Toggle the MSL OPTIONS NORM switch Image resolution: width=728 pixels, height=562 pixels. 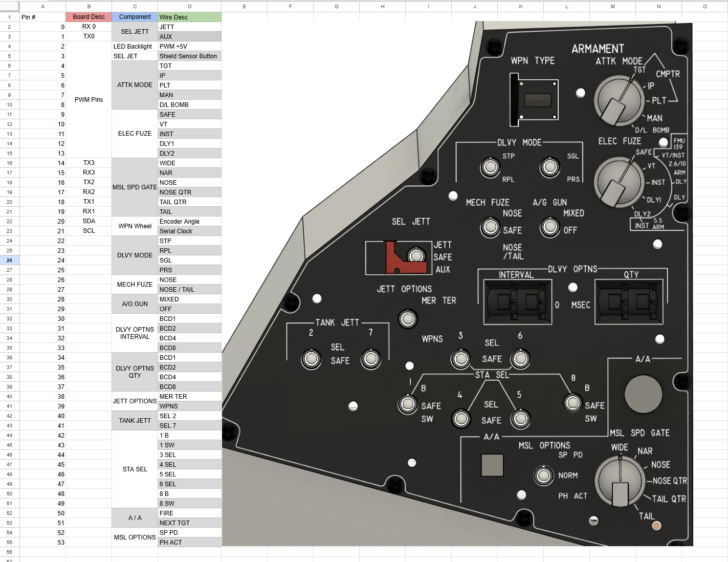pos(543,475)
